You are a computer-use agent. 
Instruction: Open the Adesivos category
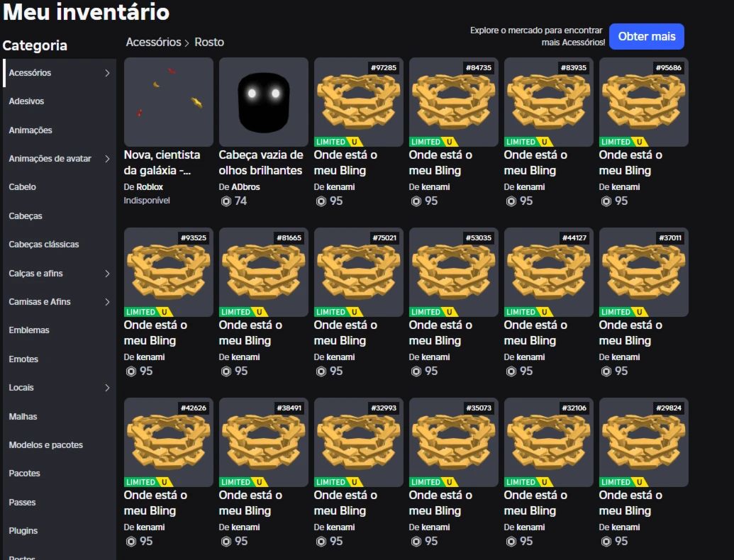pos(27,101)
